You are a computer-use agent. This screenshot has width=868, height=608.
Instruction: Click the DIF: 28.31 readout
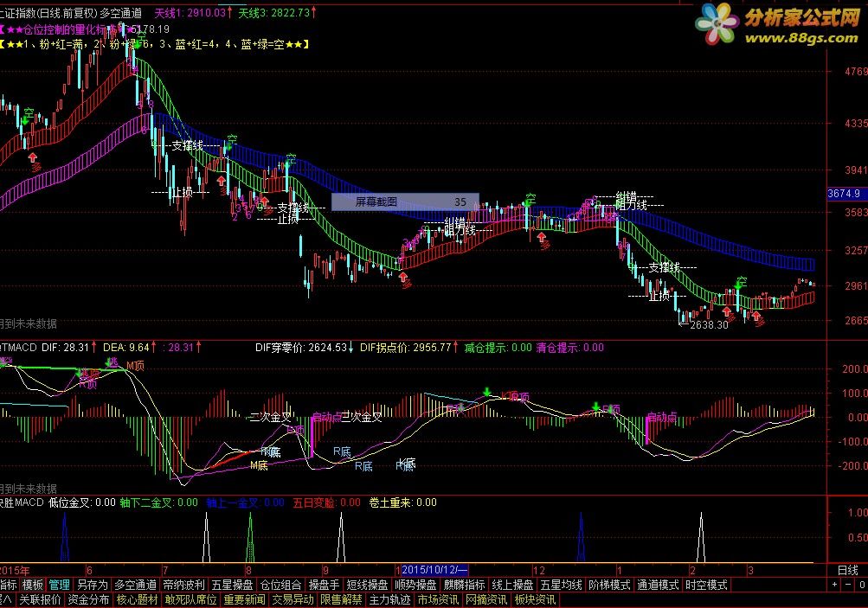(65, 348)
